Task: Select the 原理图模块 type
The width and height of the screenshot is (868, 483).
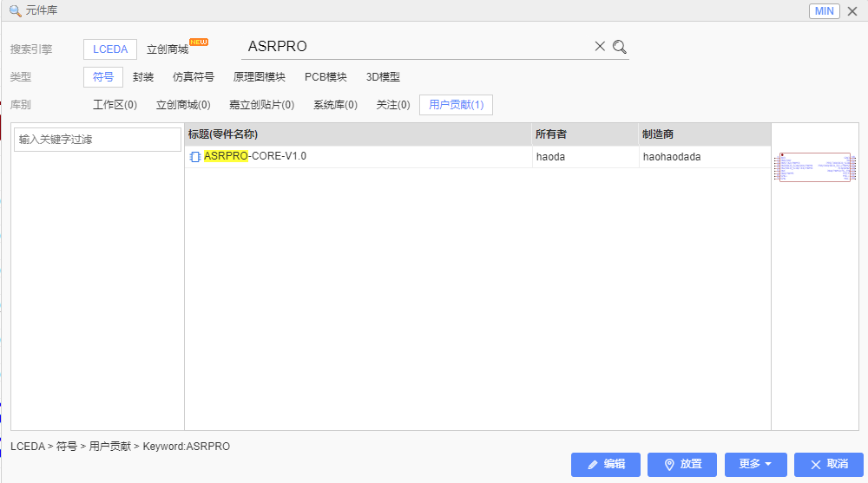Action: (x=260, y=77)
